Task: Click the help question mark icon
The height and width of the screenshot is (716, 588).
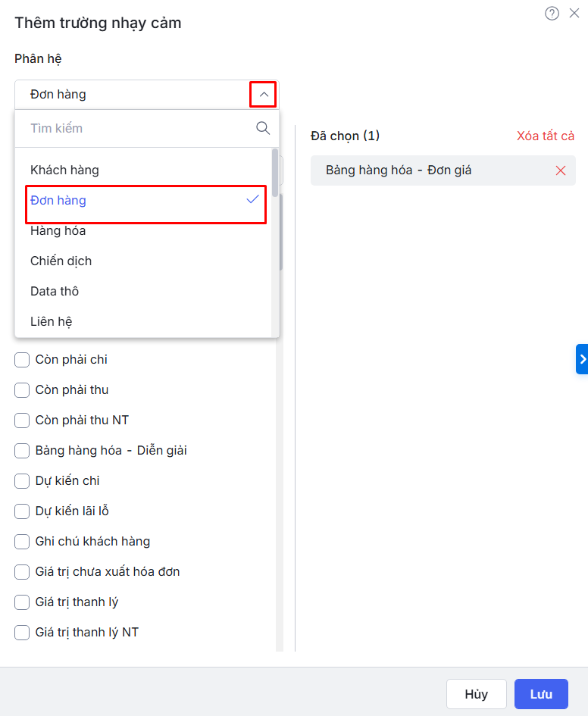Action: [552, 13]
